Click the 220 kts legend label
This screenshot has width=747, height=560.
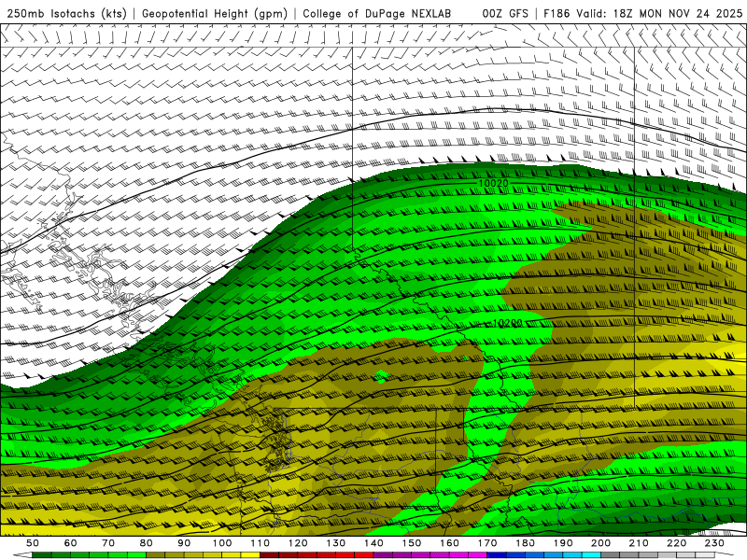(677, 543)
